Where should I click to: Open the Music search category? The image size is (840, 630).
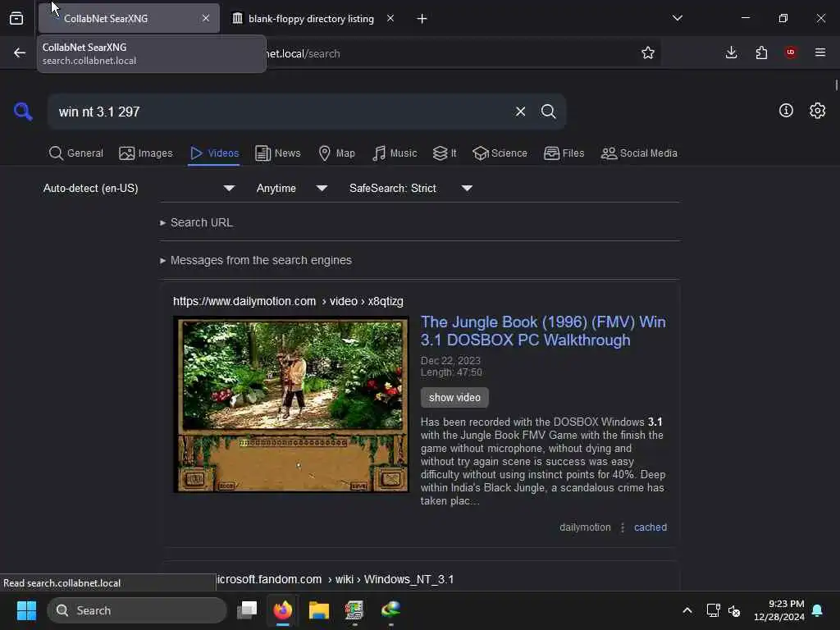coord(395,153)
